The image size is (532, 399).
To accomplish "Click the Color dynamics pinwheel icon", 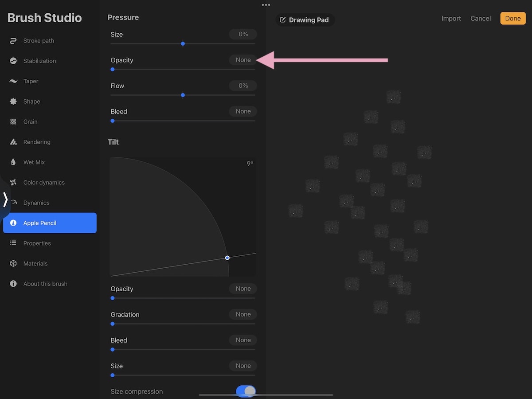I will tap(13, 183).
